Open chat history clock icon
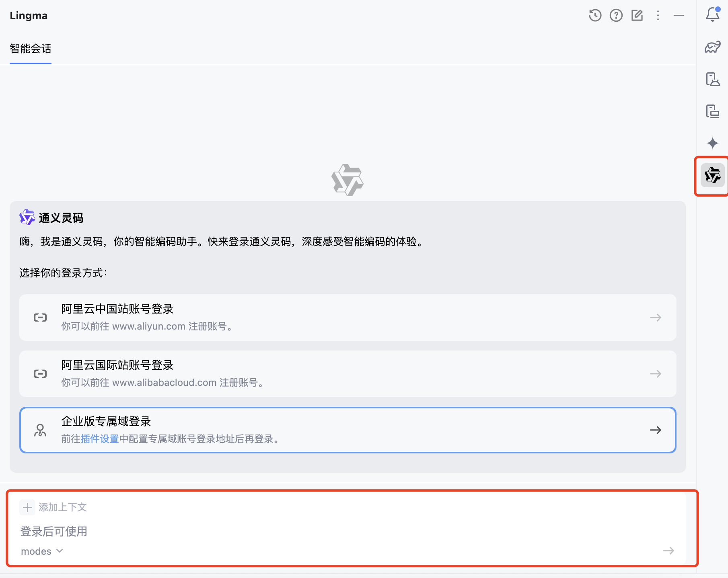728x578 pixels. pos(595,16)
